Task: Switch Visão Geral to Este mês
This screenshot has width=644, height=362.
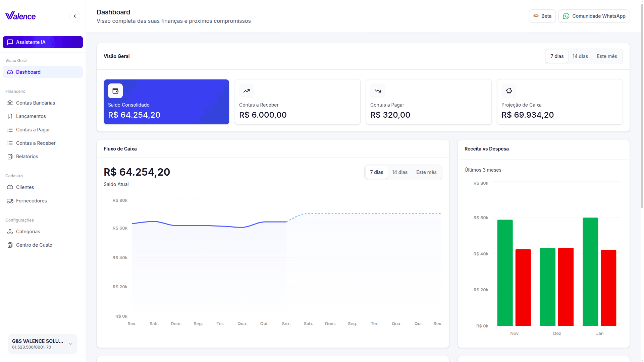Action: (607, 56)
